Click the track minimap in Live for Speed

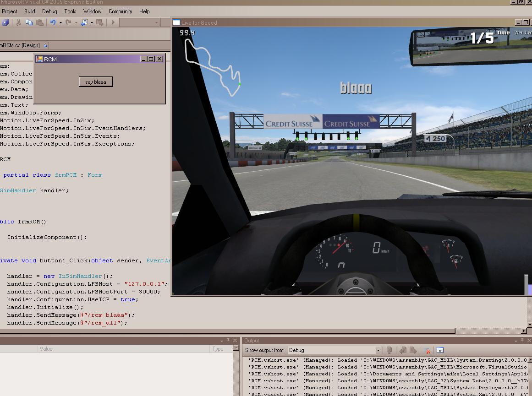click(213, 67)
